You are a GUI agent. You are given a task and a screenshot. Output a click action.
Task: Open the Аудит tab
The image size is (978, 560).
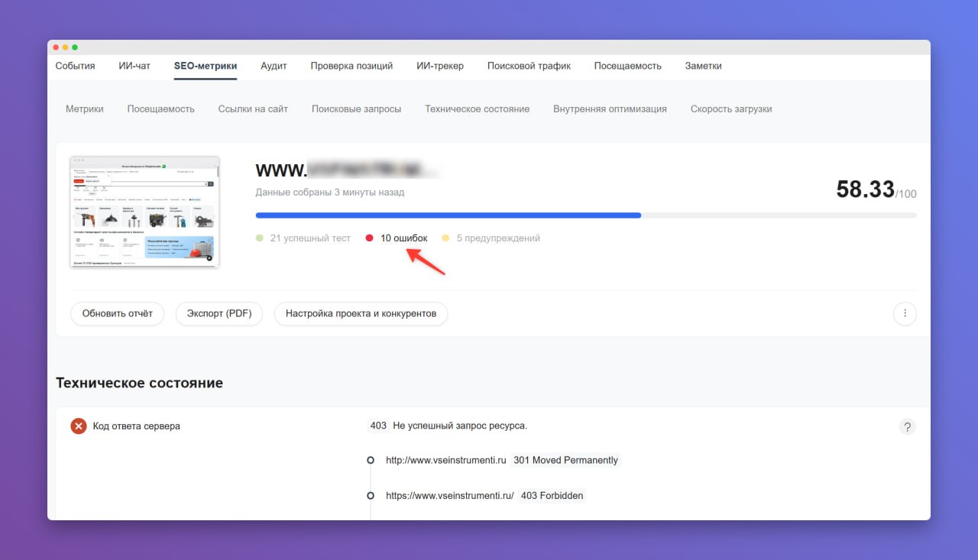pyautogui.click(x=274, y=66)
